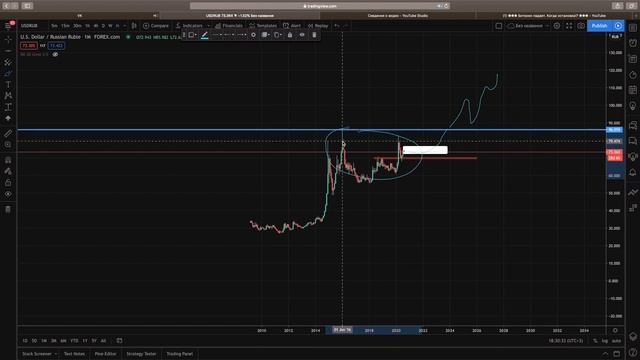Screen dimensions: 640x360
Task: Take a chart snapshot with camera icon
Action: (x=581, y=26)
